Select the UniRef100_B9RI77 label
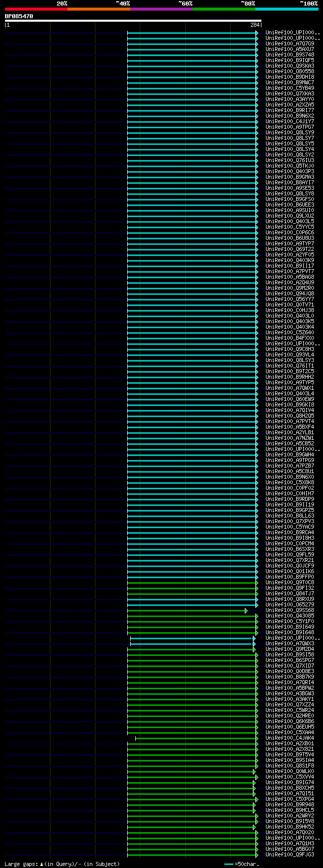This screenshot has width=323, height=868. click(x=290, y=111)
